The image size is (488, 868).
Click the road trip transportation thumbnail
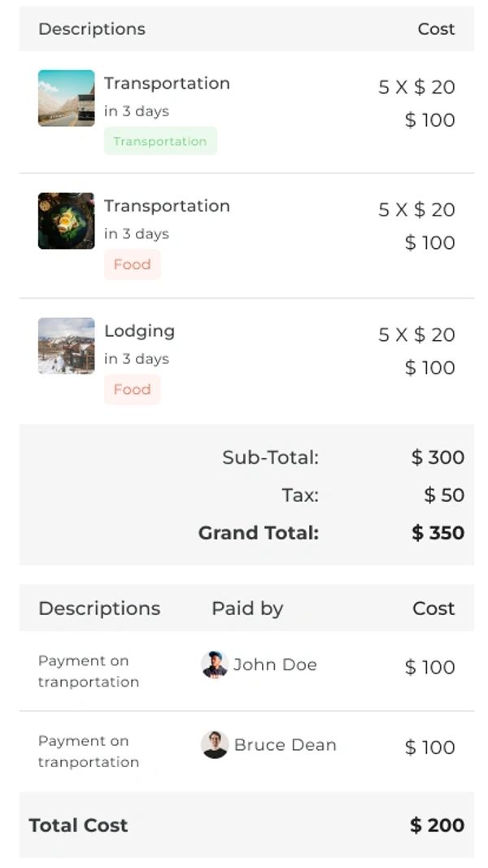click(x=66, y=98)
